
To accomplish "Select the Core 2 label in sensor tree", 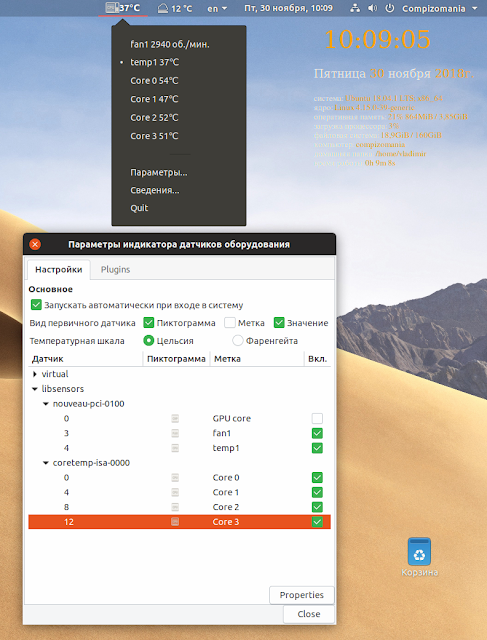I will (x=226, y=507).
